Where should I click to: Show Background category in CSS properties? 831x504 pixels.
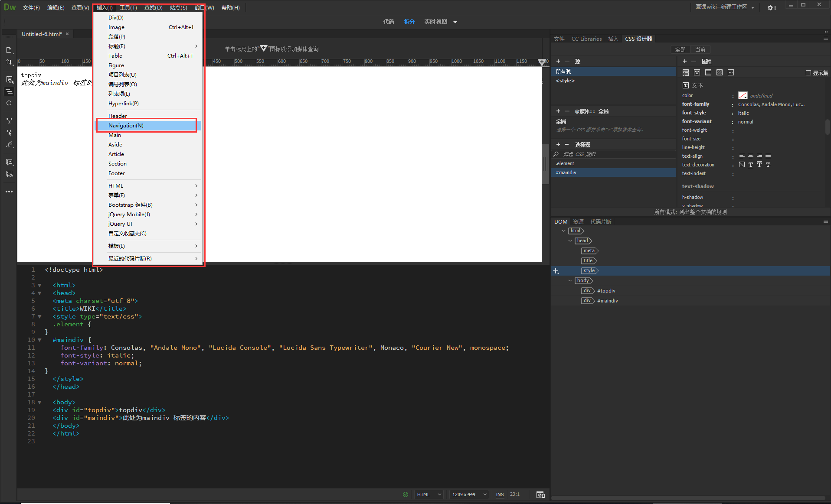coord(720,72)
